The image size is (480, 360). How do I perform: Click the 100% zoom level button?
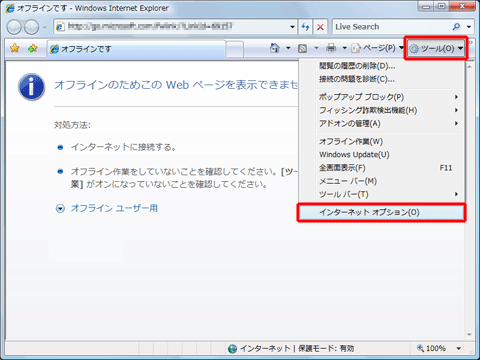[x=431, y=348]
